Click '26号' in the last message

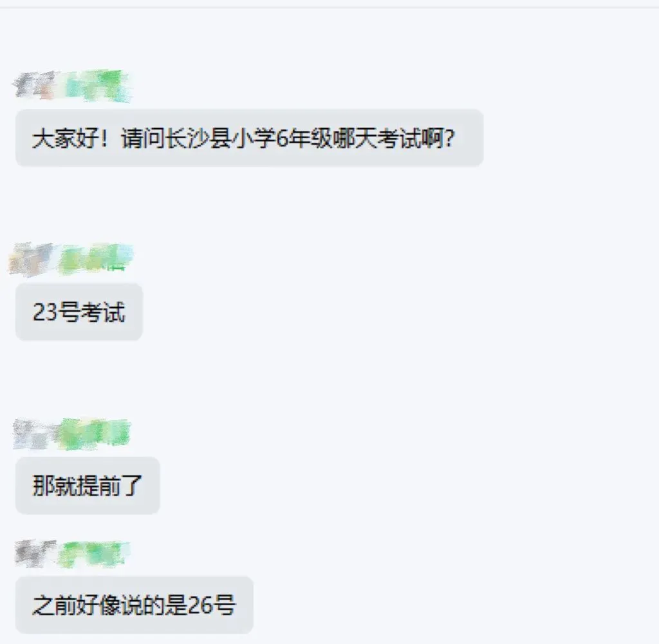(211, 605)
